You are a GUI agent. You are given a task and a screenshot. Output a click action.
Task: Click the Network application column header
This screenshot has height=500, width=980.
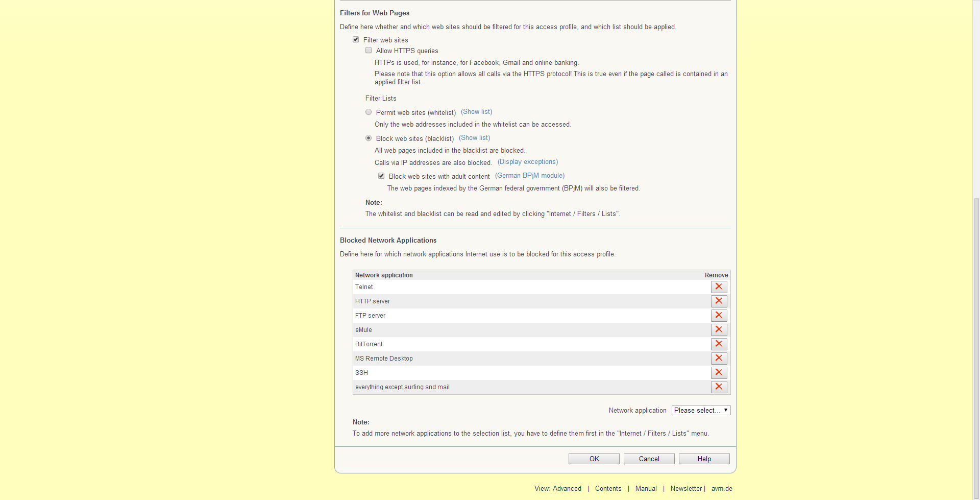[384, 275]
